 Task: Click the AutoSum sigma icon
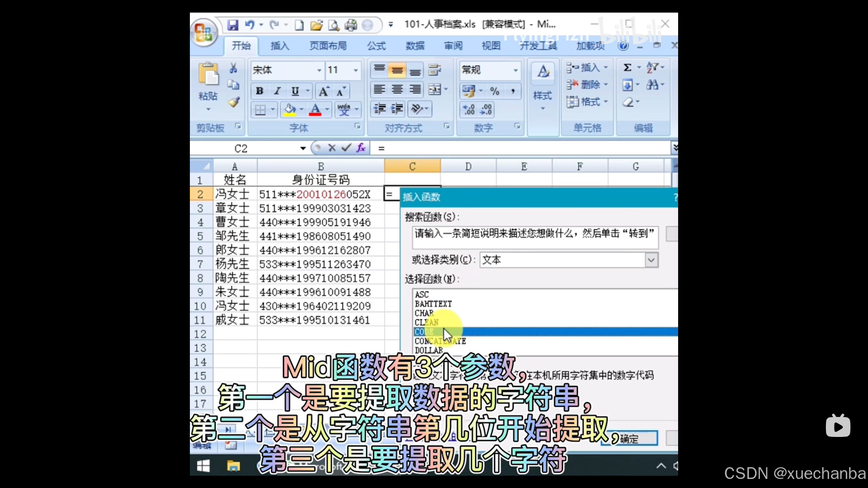point(627,68)
